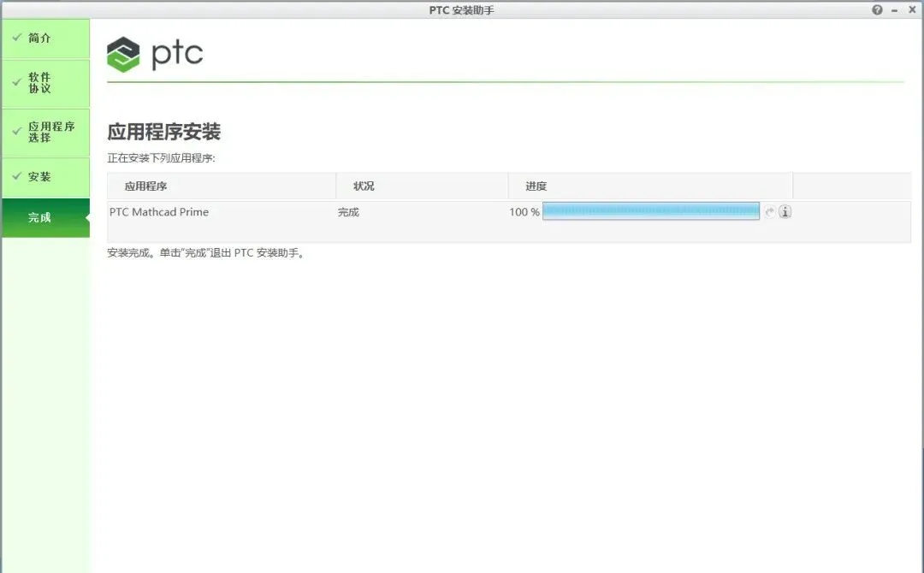Go to the 应用程序选择 step
The image size is (924, 573).
tap(46, 133)
